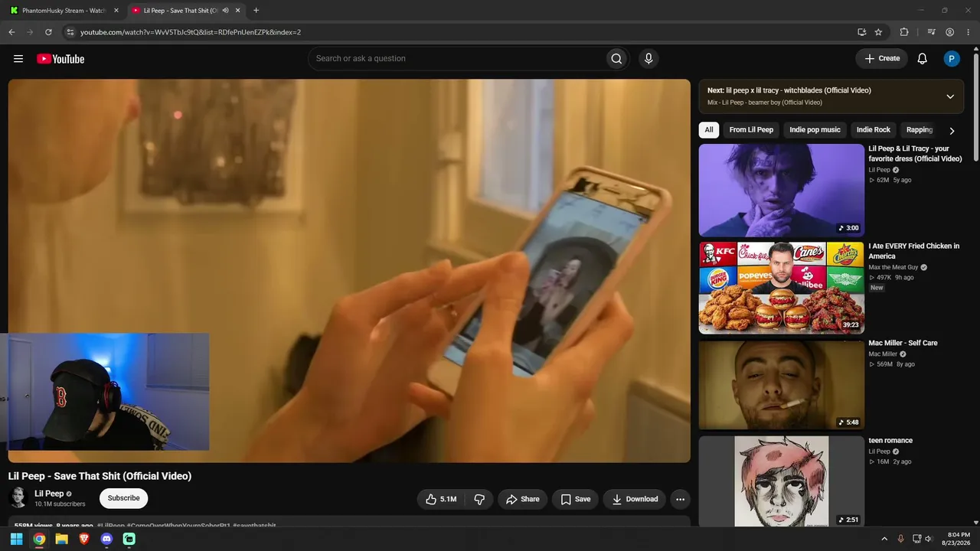This screenshot has width=980, height=551.
Task: Open the account avatar menu
Action: (x=952, y=59)
